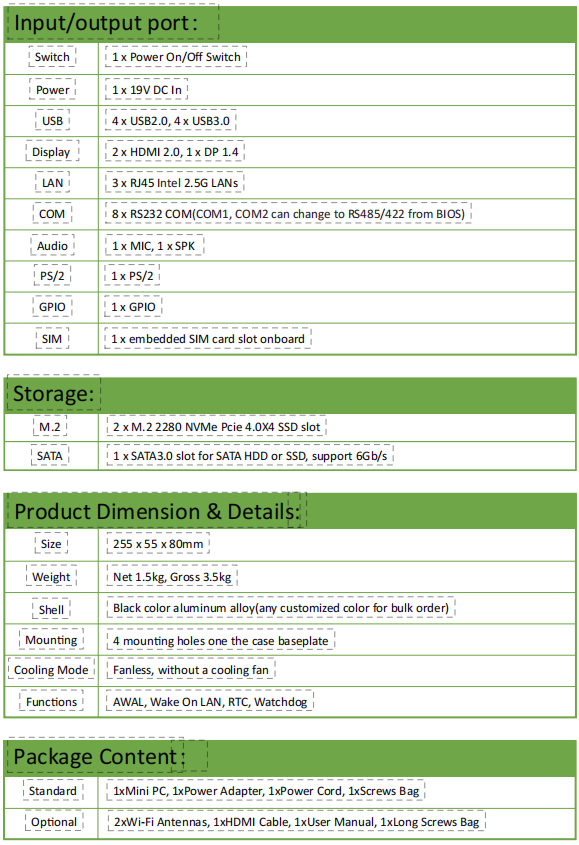
Task: Click the 'Net 1.5kg, Gross 3.5kg' text
Action: pyautogui.click(x=172, y=577)
